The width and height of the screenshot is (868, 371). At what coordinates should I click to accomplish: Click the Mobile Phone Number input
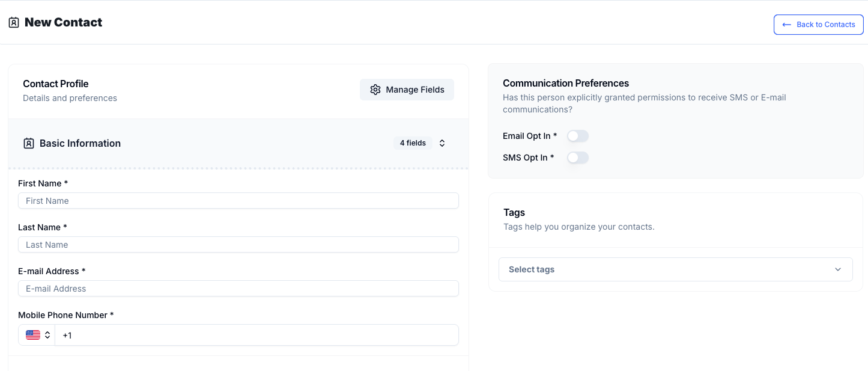(256, 335)
